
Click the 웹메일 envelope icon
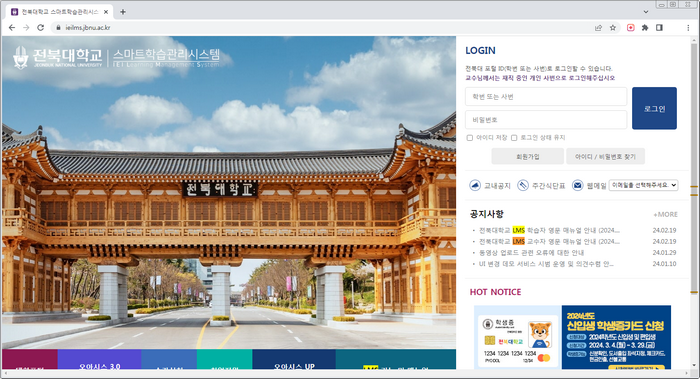(x=578, y=185)
